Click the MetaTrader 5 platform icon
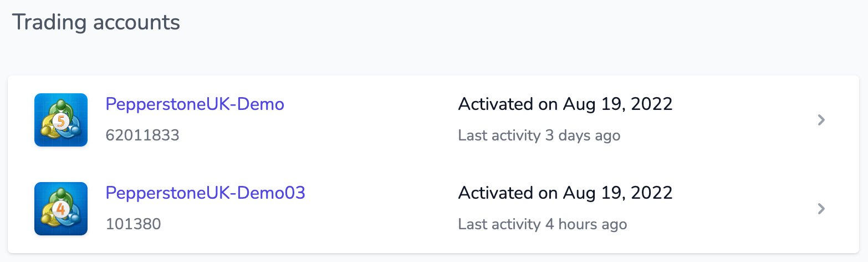This screenshot has width=868, height=262. pos(61,120)
